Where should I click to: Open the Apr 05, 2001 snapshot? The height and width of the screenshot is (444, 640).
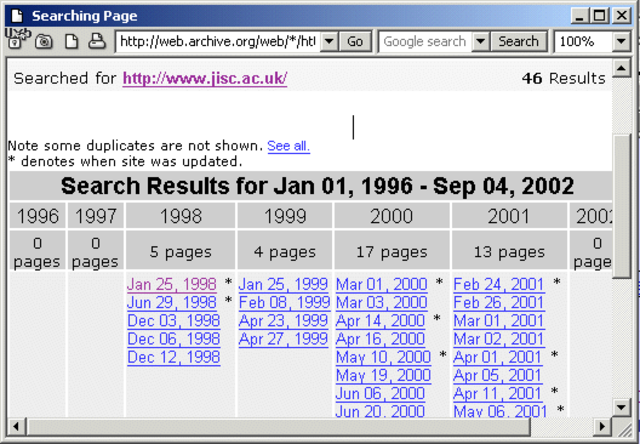coord(498,375)
